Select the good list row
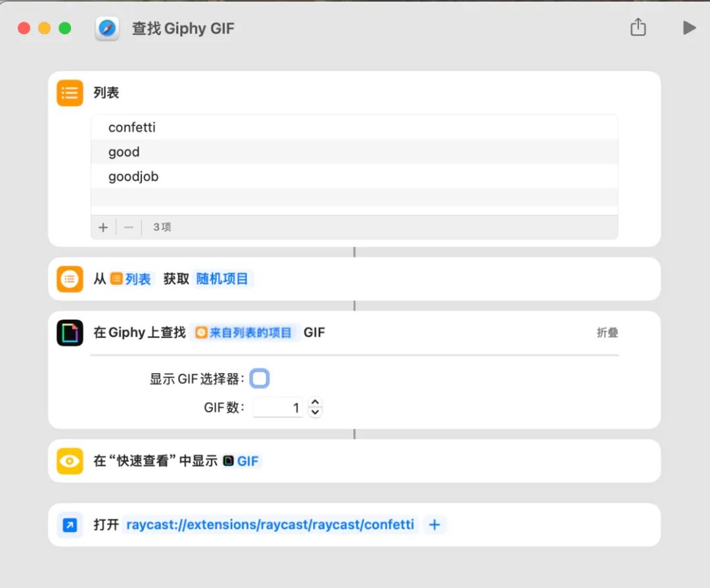Image resolution: width=710 pixels, height=588 pixels. pyautogui.click(x=354, y=152)
